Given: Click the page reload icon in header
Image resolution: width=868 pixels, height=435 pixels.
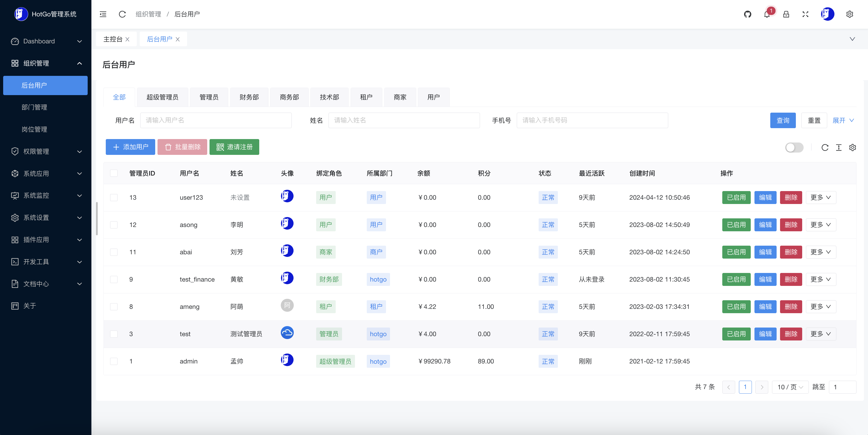Looking at the screenshot, I should point(122,14).
